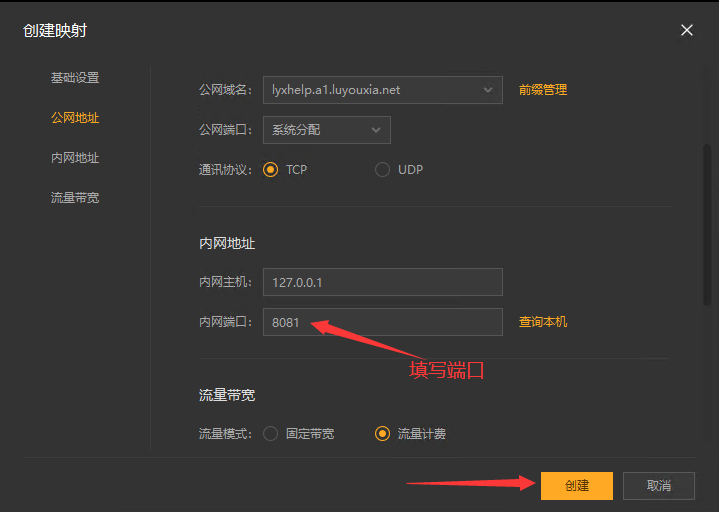Select UDP protocol radio button
The image size is (719, 512).
point(382,170)
